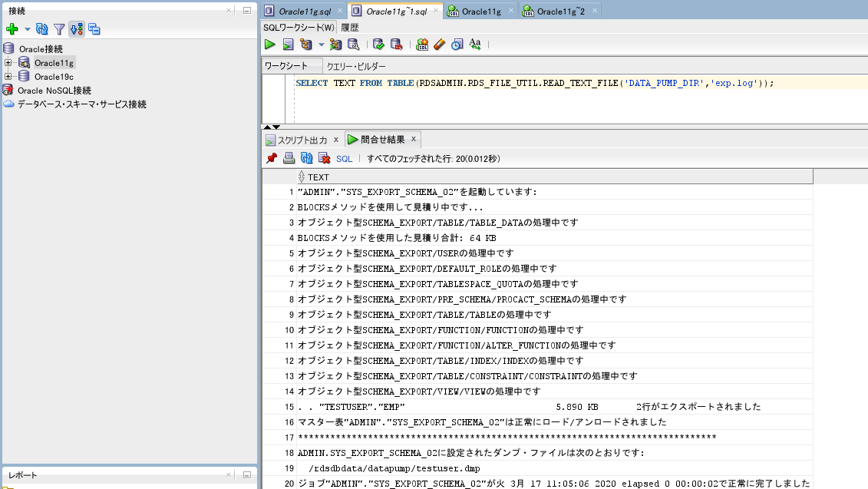Select データベース・スキーマ・サービス接続 node
The image size is (868, 489).
[82, 104]
